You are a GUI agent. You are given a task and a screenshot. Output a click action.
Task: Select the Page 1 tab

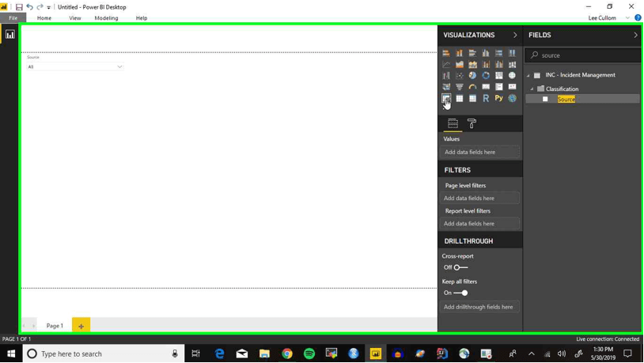(x=55, y=326)
